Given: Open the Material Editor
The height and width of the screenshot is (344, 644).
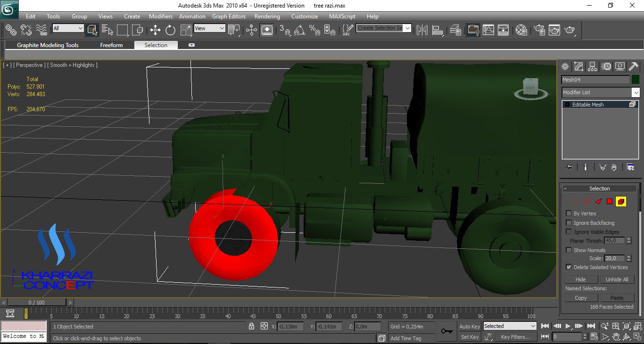Looking at the screenshot, I should coord(521,30).
